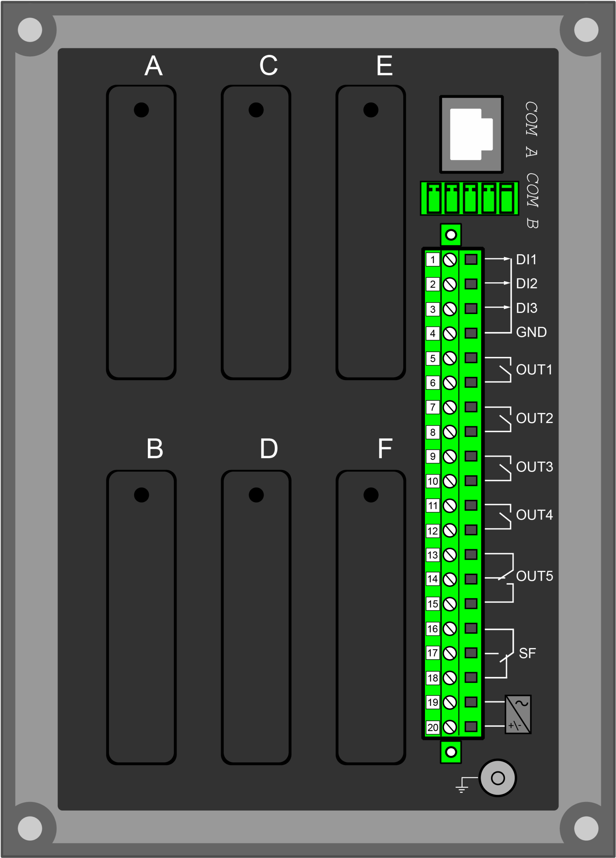Select slot cover F

[x=370, y=617]
